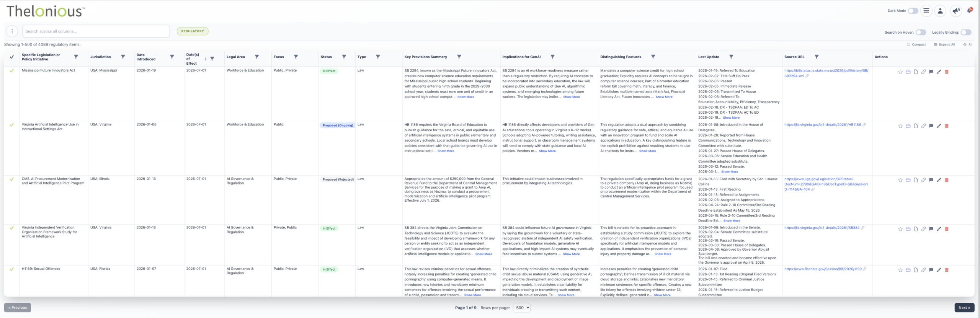The height and width of the screenshot is (318, 980).
Task: Open filter for Legal Area column
Action: click(x=257, y=57)
